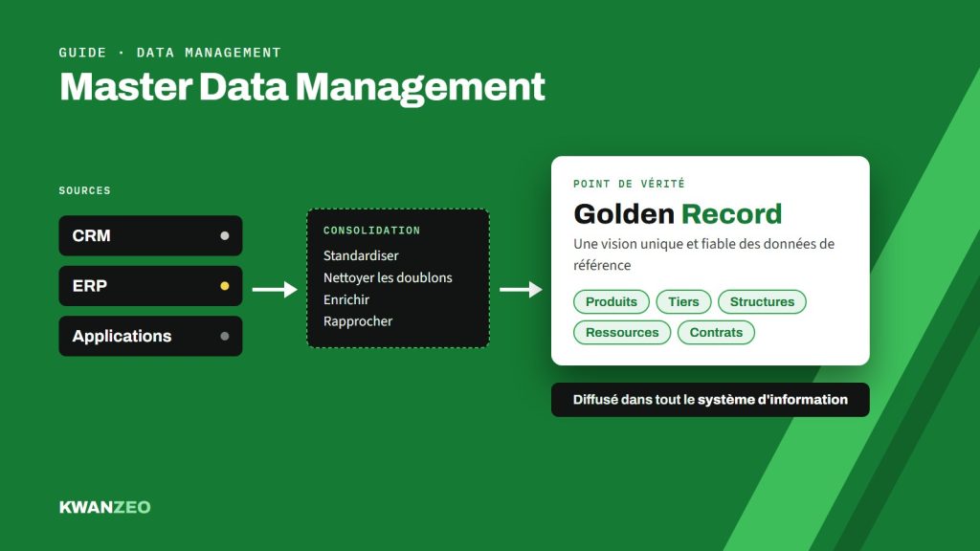Screen dimensions: 980x551
Task: Click the 'Rapprocher' step
Action: coord(358,321)
